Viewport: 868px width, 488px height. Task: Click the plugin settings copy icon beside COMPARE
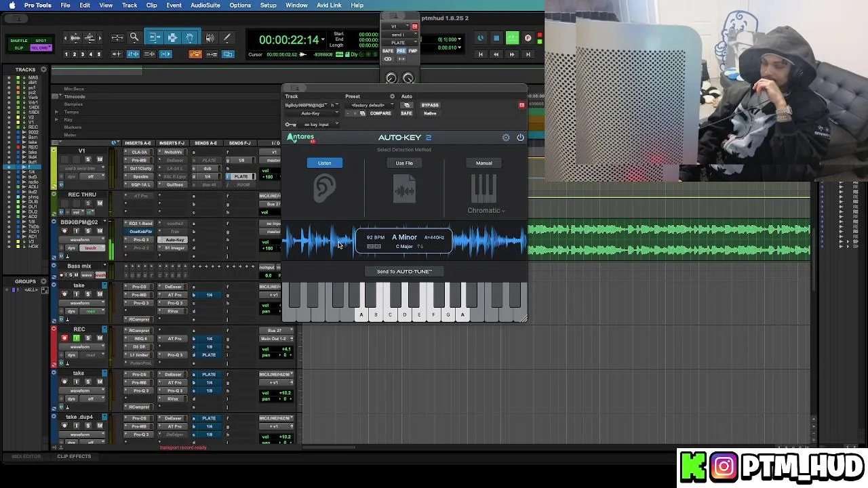362,113
